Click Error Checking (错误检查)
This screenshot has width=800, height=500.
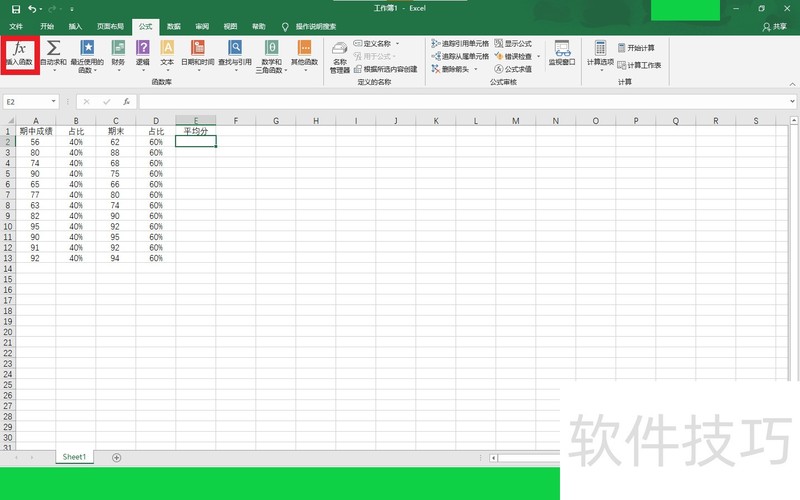(513, 56)
